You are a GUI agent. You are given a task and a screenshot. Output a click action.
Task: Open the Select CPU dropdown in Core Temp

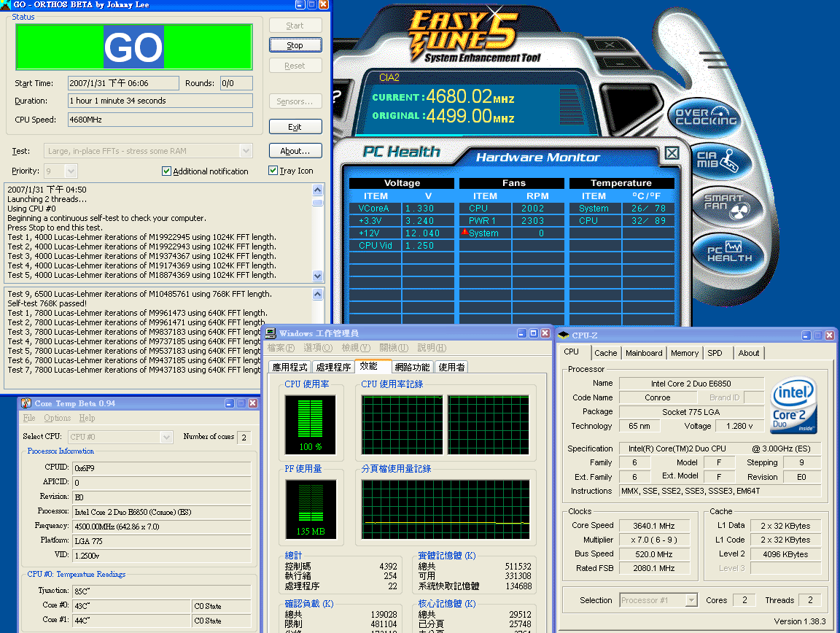click(166, 438)
